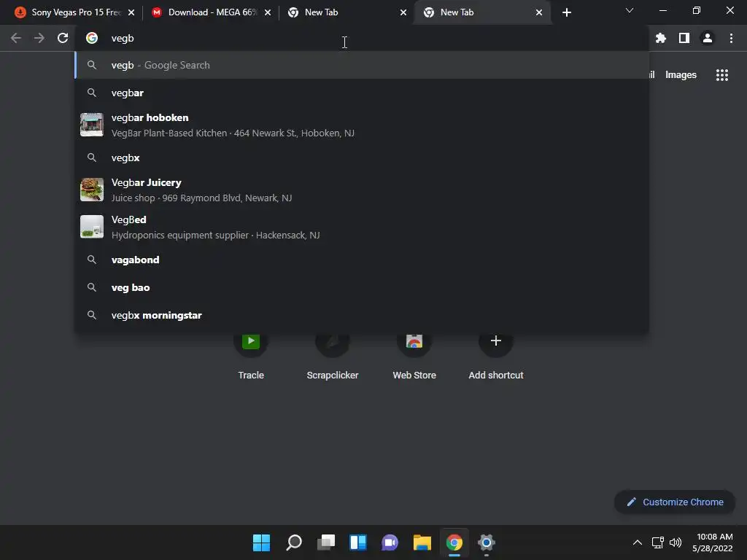Go forward using the forward arrow
The width and height of the screenshot is (747, 560).
(39, 38)
